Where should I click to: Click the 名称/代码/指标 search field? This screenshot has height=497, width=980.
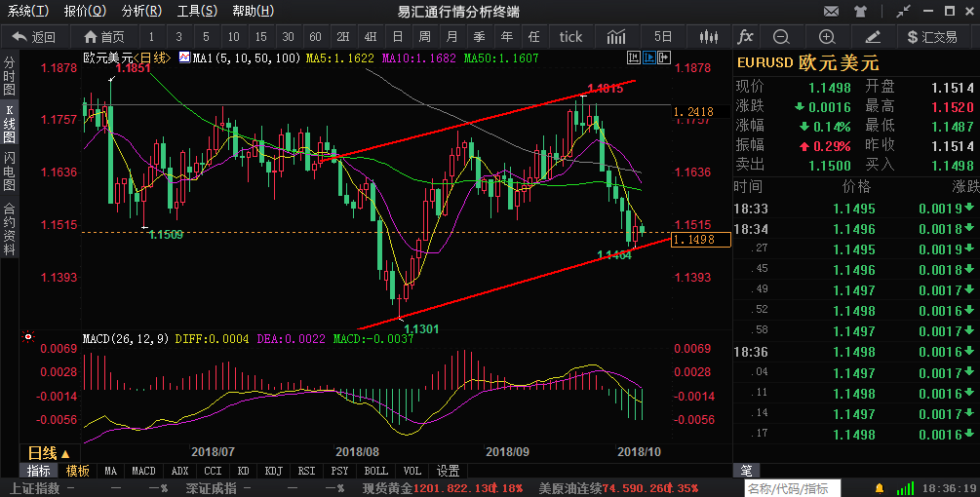(x=789, y=488)
